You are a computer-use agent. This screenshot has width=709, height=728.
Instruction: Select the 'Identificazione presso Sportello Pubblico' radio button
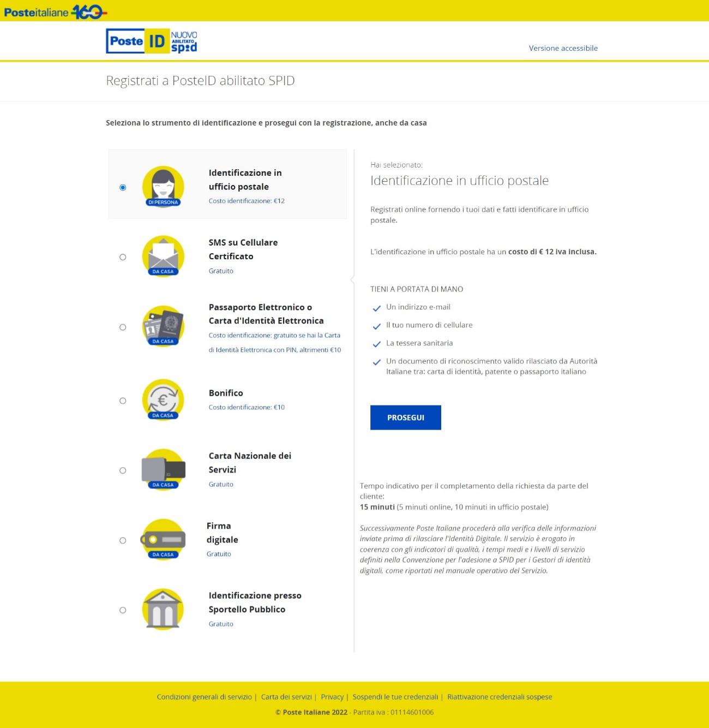123,610
